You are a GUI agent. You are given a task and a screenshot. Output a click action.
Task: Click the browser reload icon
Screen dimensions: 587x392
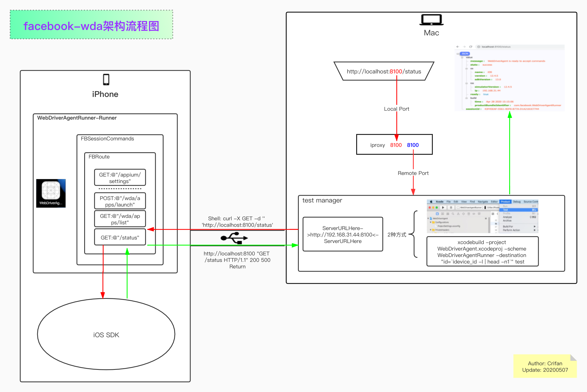pyautogui.click(x=471, y=47)
